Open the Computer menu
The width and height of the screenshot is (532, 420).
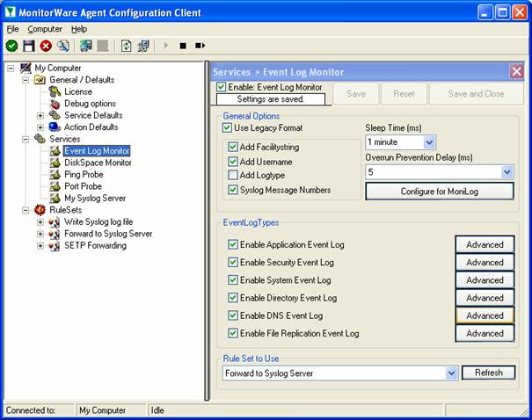(x=44, y=29)
